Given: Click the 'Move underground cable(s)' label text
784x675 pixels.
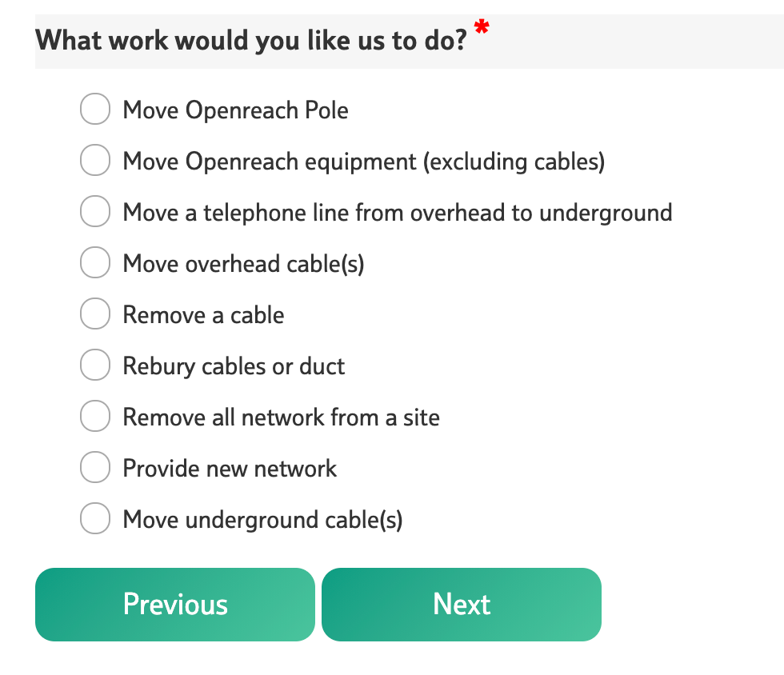Looking at the screenshot, I should click(x=262, y=520).
